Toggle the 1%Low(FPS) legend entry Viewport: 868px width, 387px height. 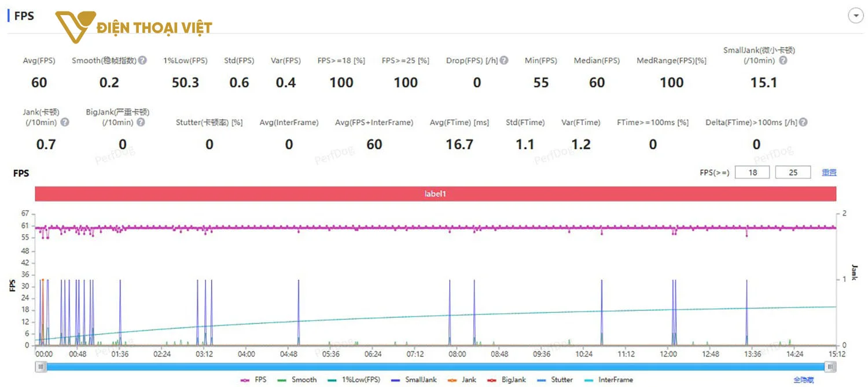pyautogui.click(x=354, y=379)
